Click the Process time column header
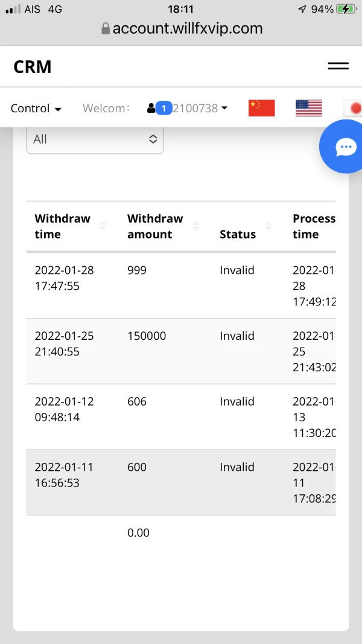This screenshot has width=362, height=644. click(x=314, y=226)
